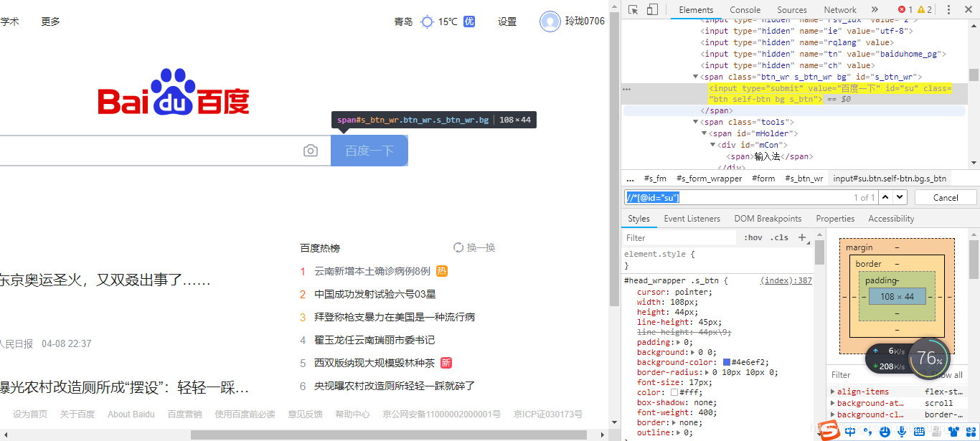Viewport: 980px width, 441px height.
Task: Open the user avatar for 玲珑0706
Action: point(550,22)
